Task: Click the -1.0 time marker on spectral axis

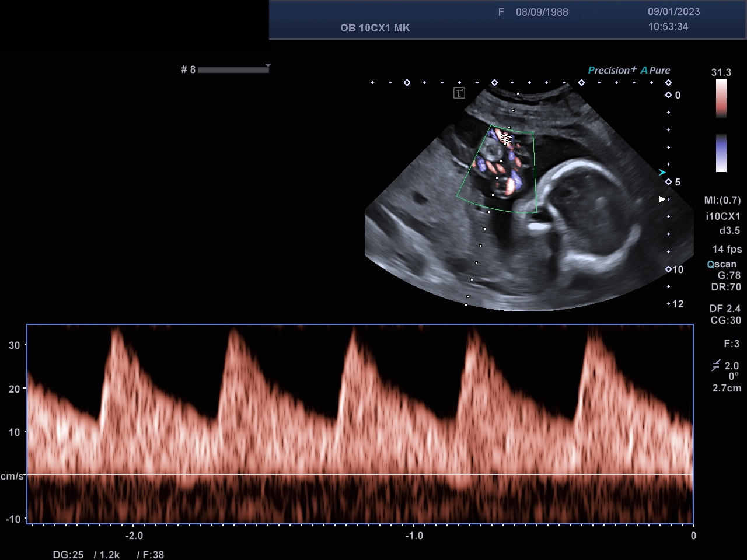Action: click(414, 535)
